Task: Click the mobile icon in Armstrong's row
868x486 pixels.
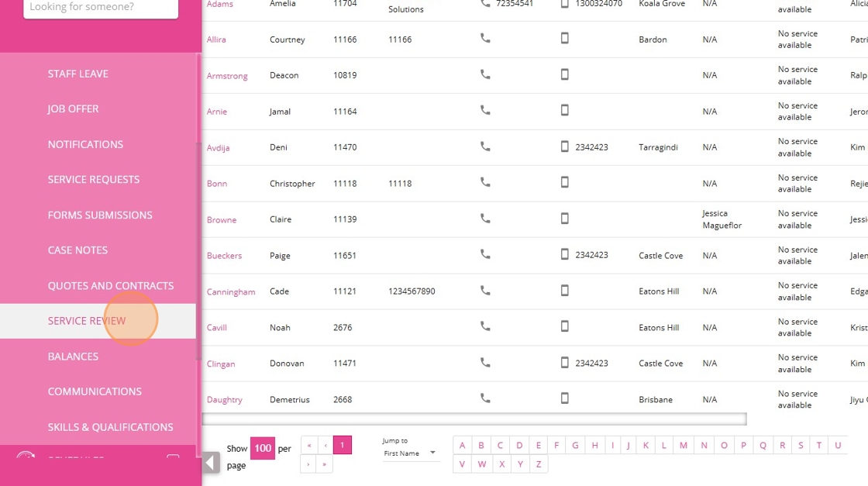Action: (x=565, y=74)
